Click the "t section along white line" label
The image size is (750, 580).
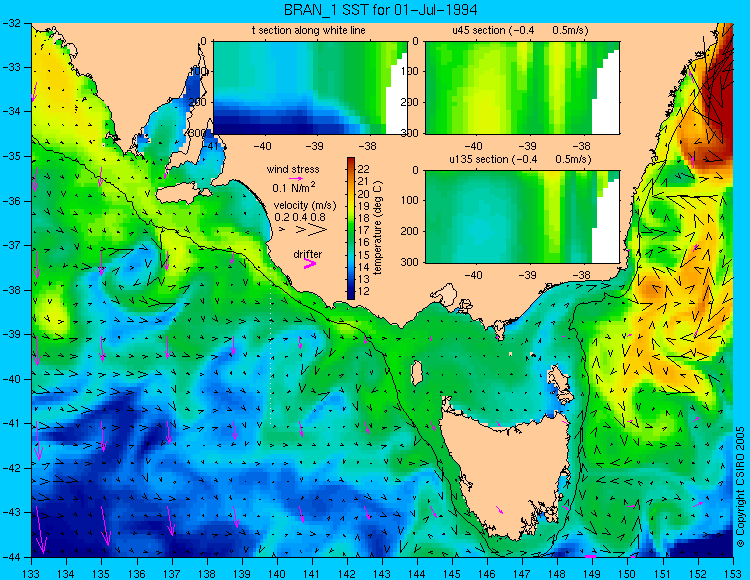coord(309,30)
